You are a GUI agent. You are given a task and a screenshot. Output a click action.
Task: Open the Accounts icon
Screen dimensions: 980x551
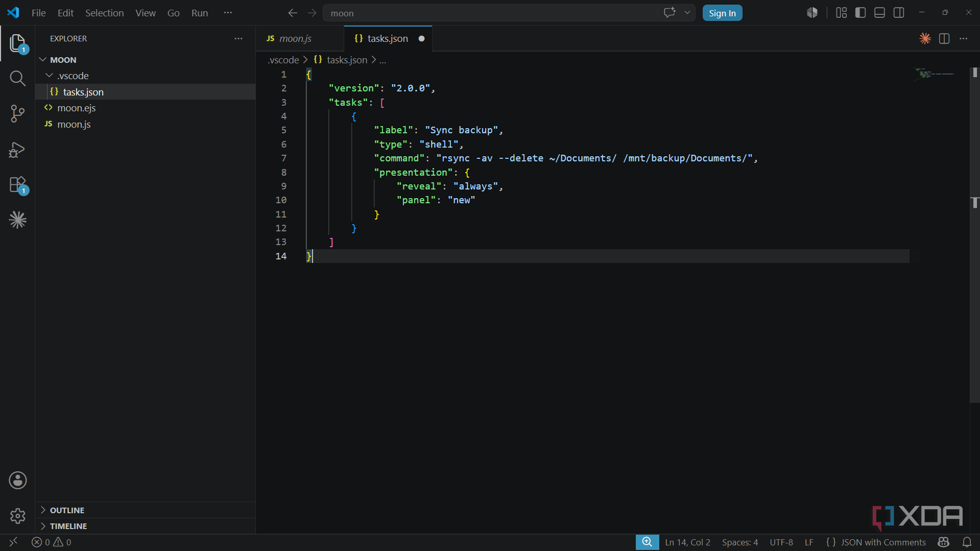17,481
